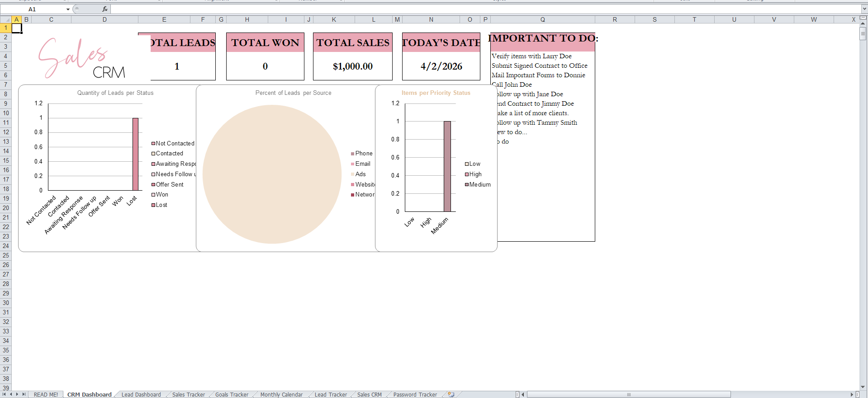Click the vertical scrollbar up arrow
This screenshot has height=398, width=868.
tap(863, 23)
